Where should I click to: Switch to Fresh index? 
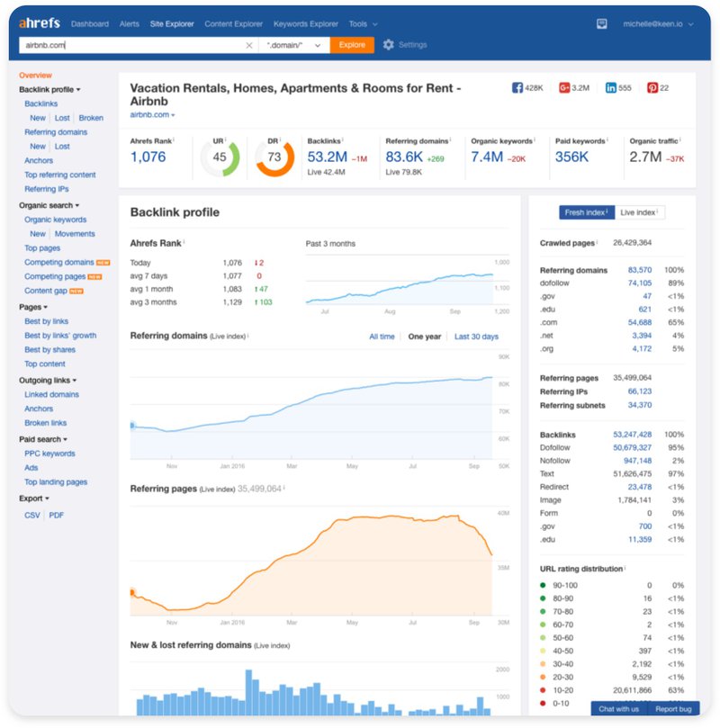point(586,212)
